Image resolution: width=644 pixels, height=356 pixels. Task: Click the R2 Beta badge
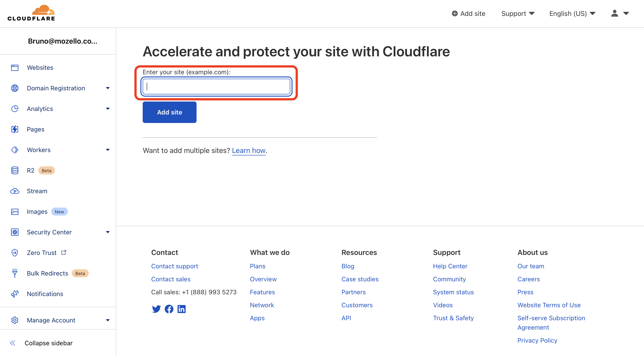pos(47,170)
